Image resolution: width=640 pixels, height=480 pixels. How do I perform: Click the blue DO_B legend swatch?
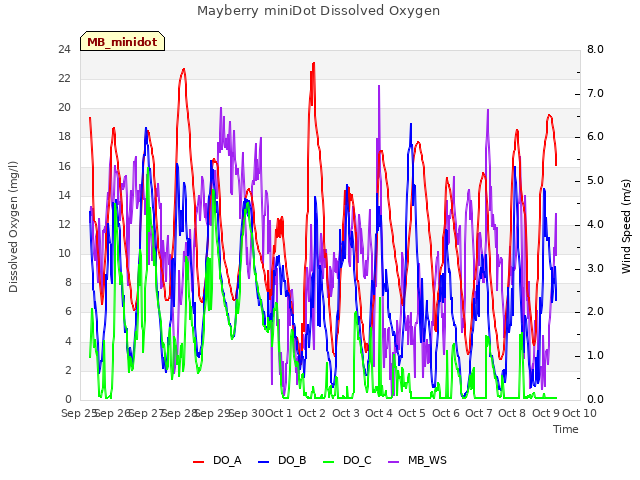point(264,462)
